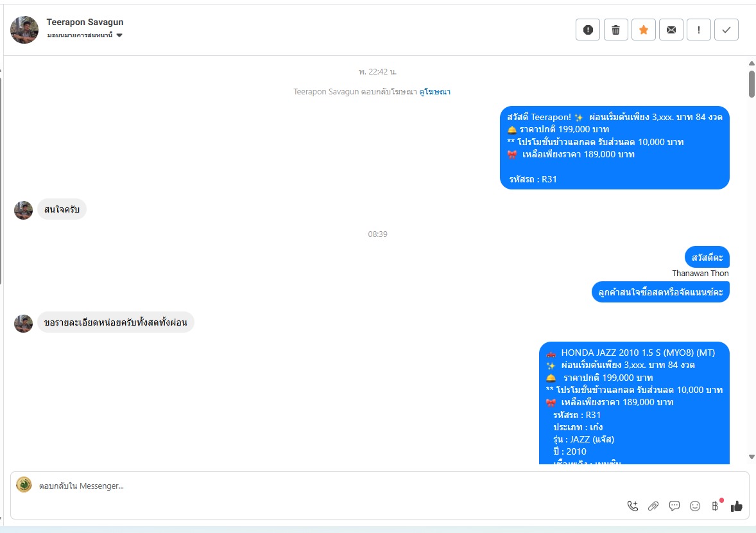
Task: Open the ดูโฆษณา ad link
Action: point(435,92)
